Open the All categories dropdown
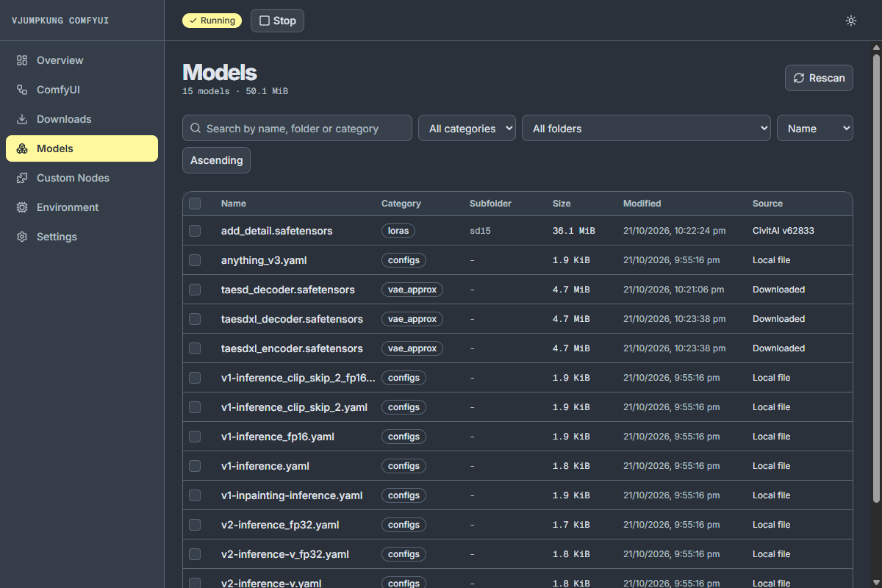 pyautogui.click(x=467, y=128)
